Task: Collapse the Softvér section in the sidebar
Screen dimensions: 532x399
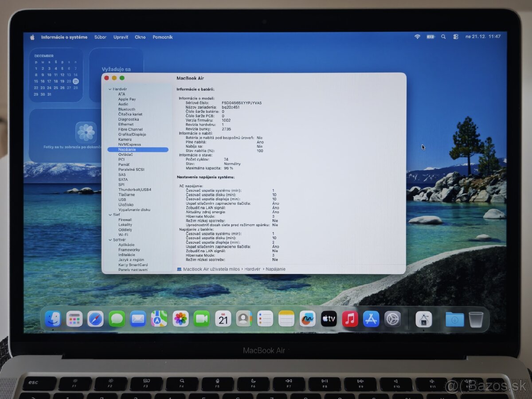Action: pos(110,239)
